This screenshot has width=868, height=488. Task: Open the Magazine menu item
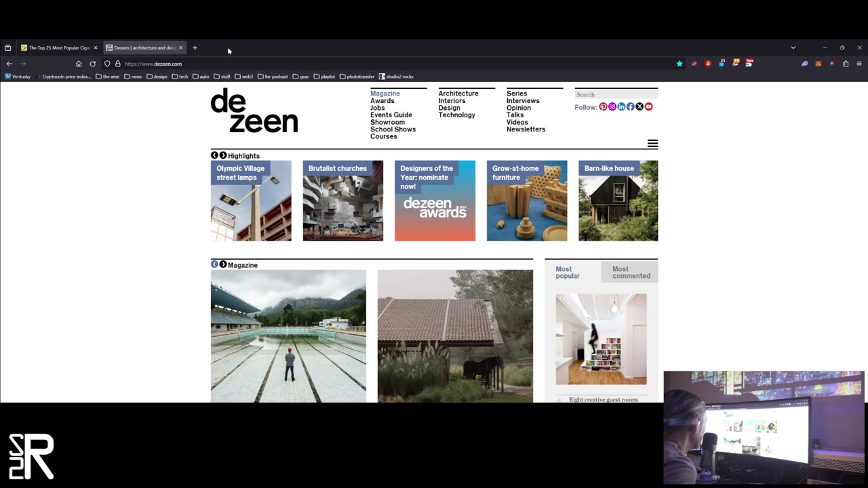385,94
